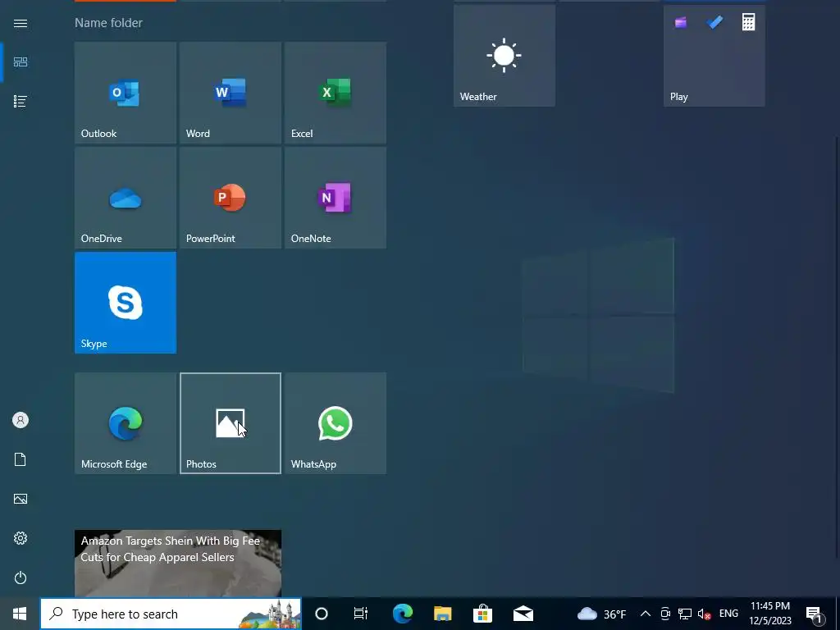
Task: Open the Weather tile
Action: 504,56
